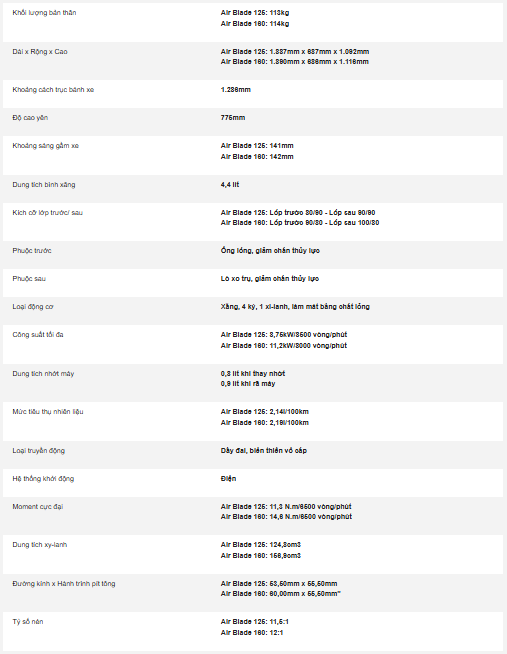Select the Dung tích bình xăng 4,4 lít value
The image size is (507, 654).
click(x=230, y=184)
